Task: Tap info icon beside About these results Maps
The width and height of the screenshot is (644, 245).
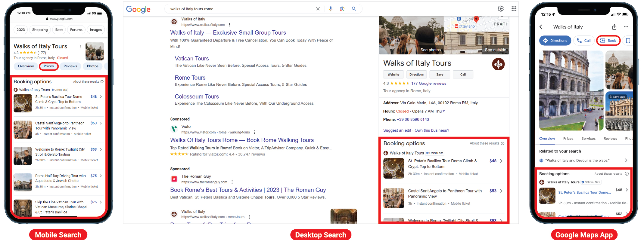Action: (627, 174)
